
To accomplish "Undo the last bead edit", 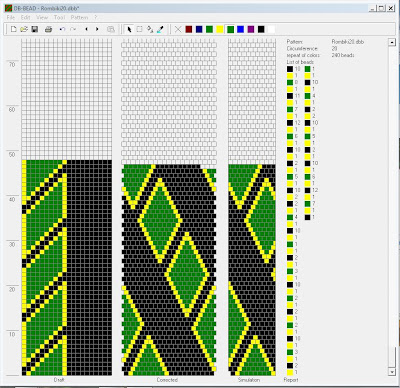I will (62, 29).
